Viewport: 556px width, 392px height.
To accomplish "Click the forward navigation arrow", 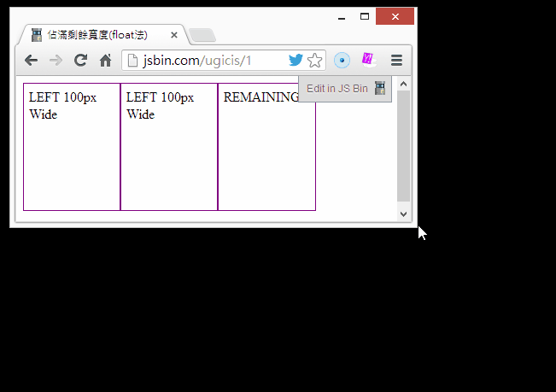I will click(56, 61).
